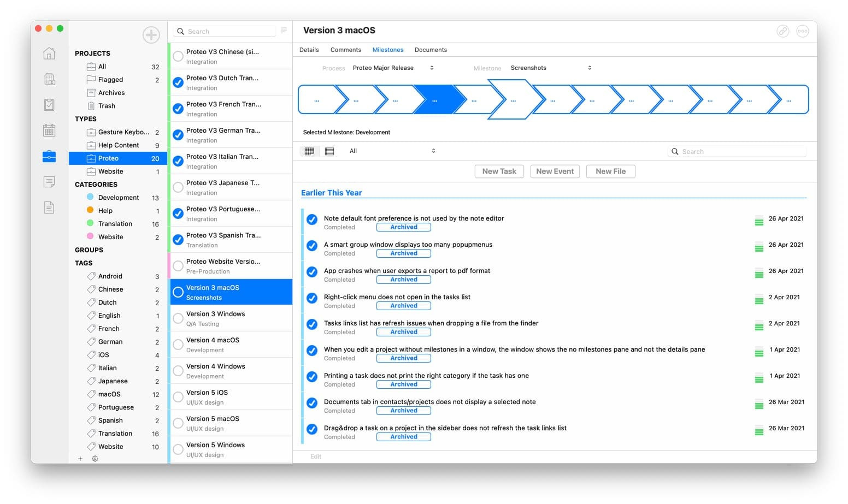848x504 pixels.
Task: Click the New File button
Action: click(x=611, y=171)
